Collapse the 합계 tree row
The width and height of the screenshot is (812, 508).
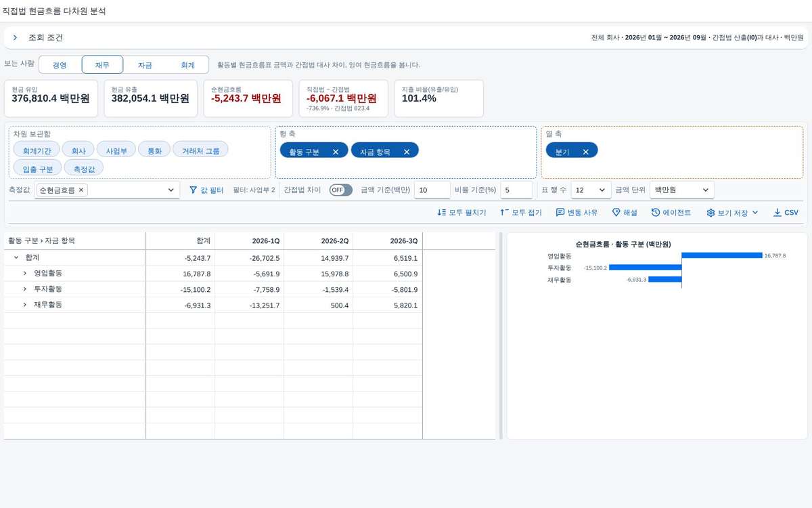(16, 257)
